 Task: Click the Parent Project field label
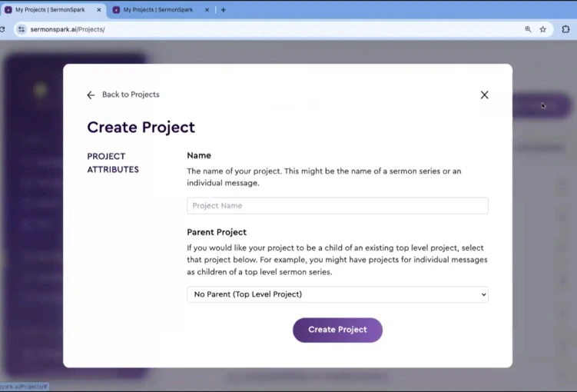217,232
